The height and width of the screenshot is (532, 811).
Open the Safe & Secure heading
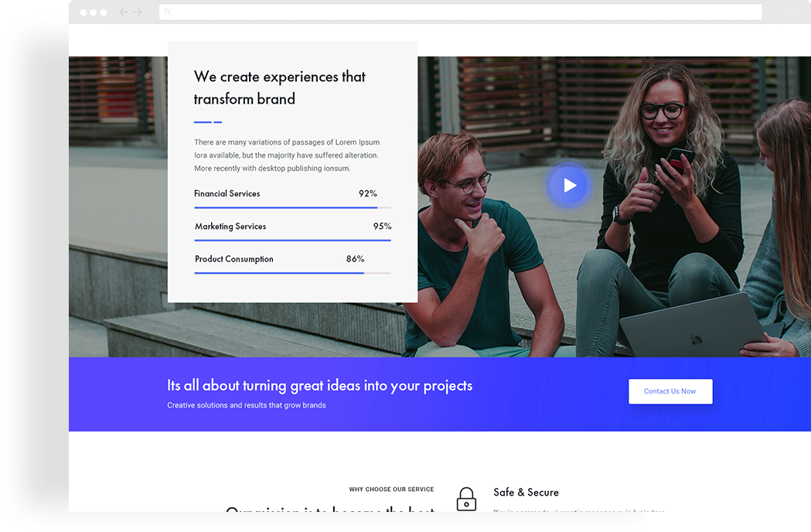pos(526,493)
